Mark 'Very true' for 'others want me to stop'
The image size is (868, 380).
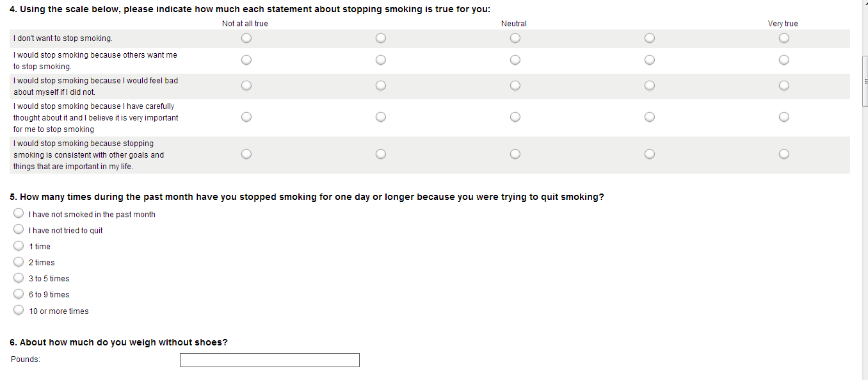pyautogui.click(x=784, y=60)
